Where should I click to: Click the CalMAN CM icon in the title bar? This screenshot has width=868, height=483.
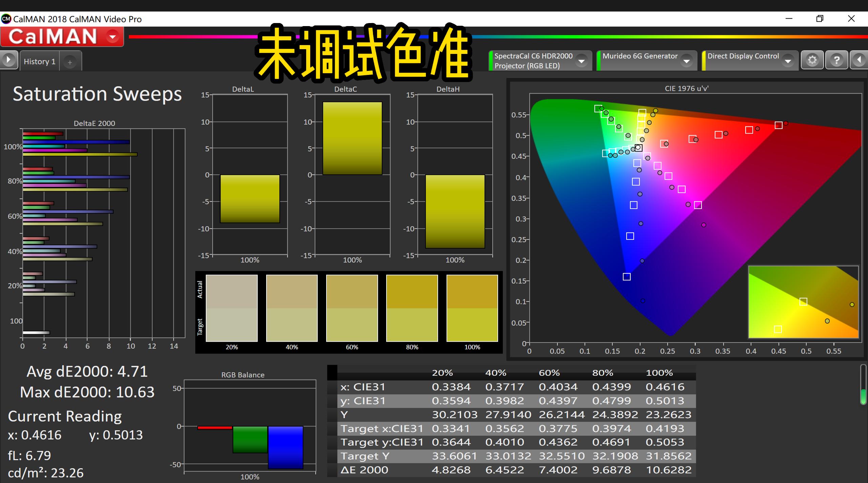6,19
